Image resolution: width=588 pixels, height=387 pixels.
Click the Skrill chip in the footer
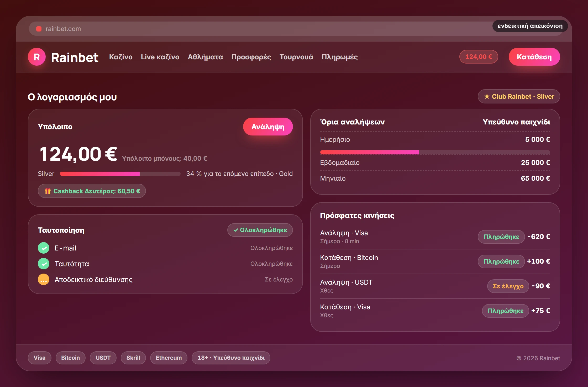[133, 358]
